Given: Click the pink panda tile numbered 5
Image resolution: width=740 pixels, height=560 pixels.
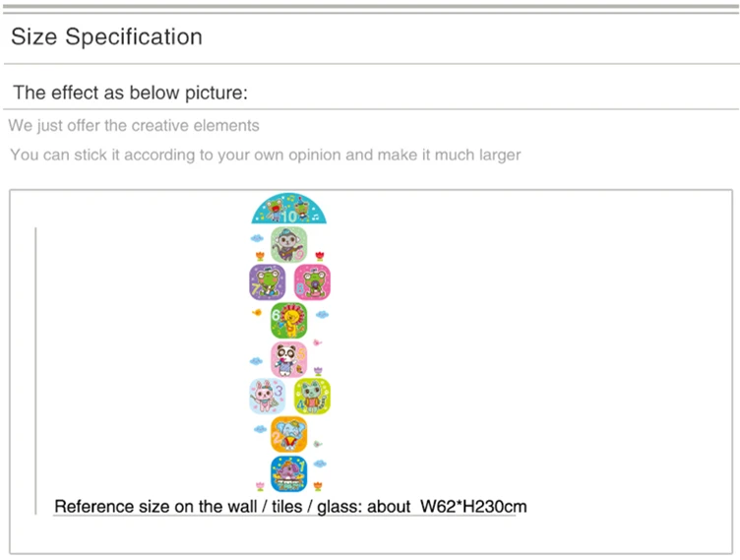Looking at the screenshot, I should pos(289,359).
